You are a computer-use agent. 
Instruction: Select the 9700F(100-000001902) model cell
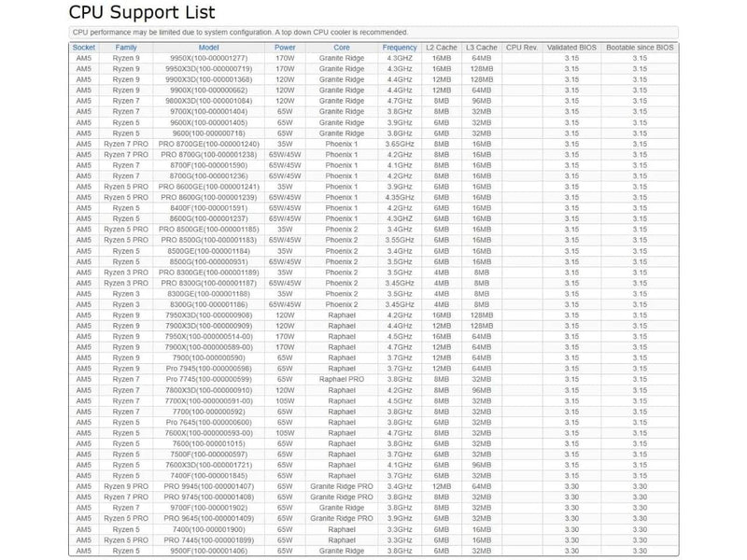click(x=208, y=508)
